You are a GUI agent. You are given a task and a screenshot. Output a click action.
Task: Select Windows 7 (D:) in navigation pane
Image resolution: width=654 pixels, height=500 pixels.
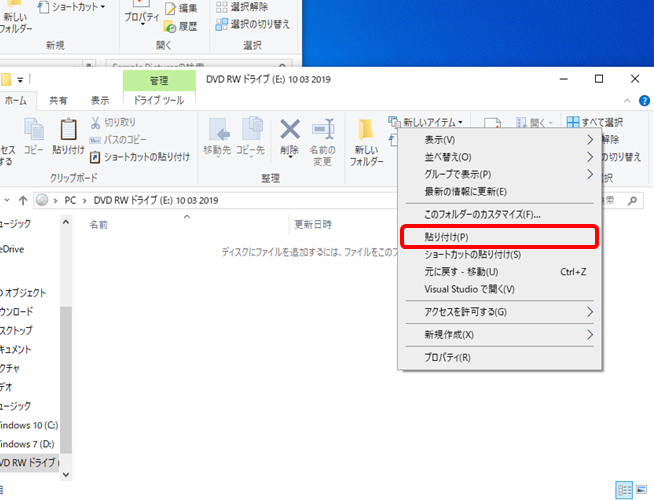pos(28,444)
